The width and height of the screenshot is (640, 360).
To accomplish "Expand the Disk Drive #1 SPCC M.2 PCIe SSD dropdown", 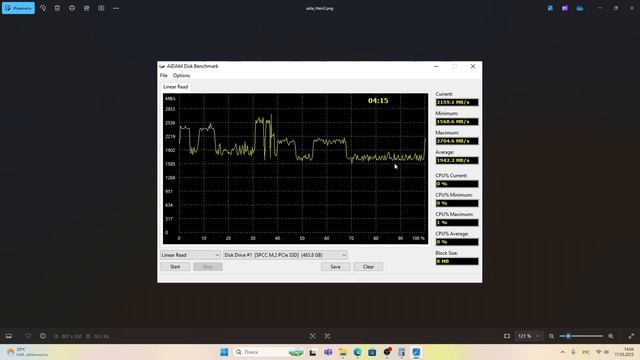I will (x=285, y=255).
